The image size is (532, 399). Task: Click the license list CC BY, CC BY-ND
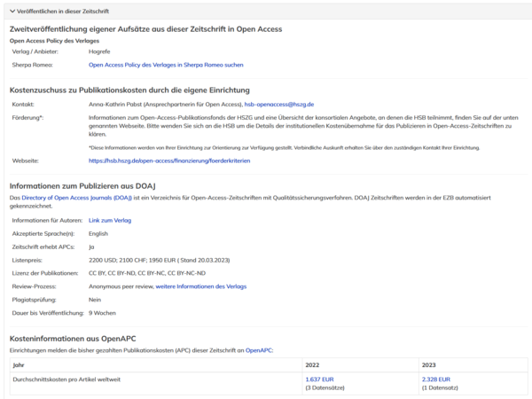[147, 273]
